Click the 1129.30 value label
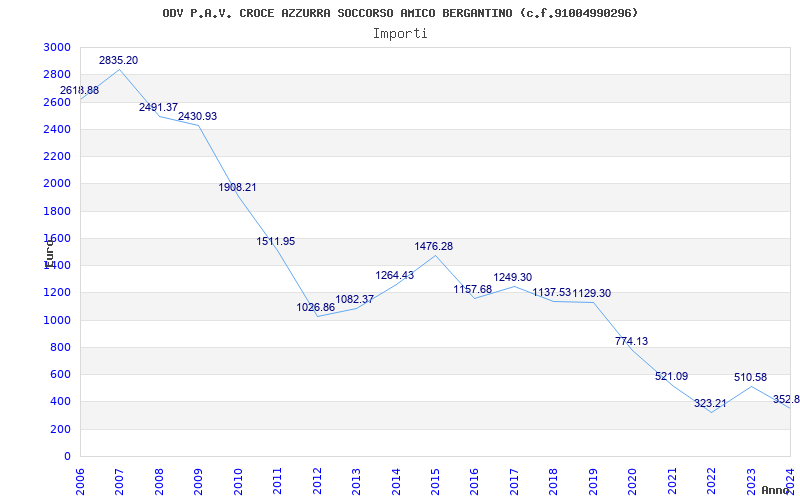 click(x=591, y=293)
